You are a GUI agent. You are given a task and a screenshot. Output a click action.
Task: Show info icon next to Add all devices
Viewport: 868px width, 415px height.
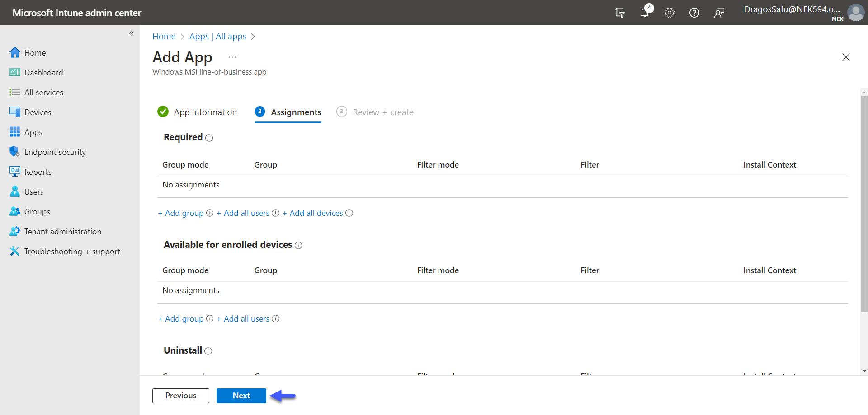349,213
